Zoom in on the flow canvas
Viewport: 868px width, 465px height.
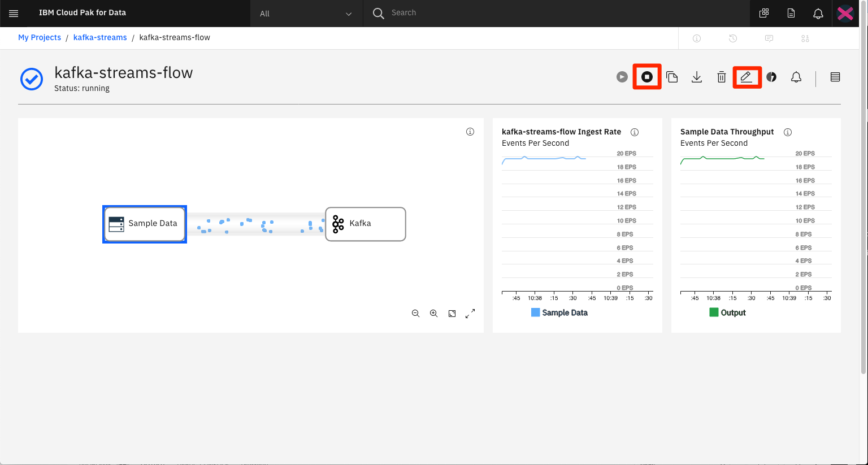tap(434, 314)
